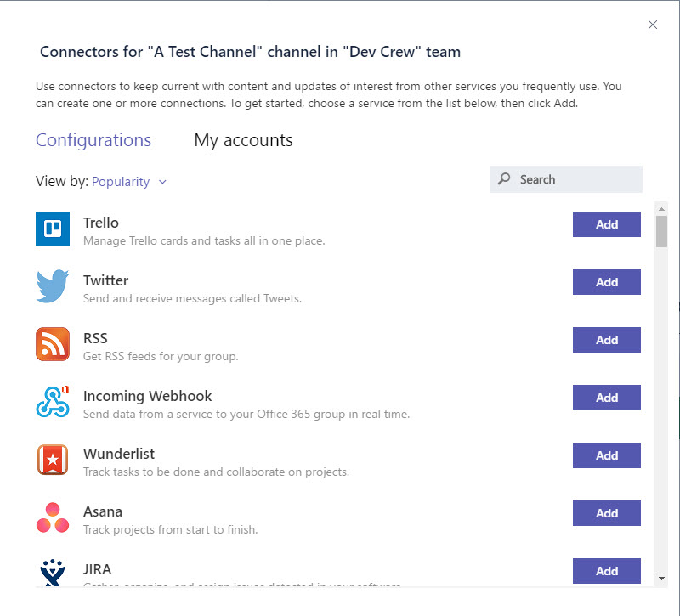This screenshot has width=680, height=616.
Task: Add the RSS connector
Action: click(x=606, y=340)
